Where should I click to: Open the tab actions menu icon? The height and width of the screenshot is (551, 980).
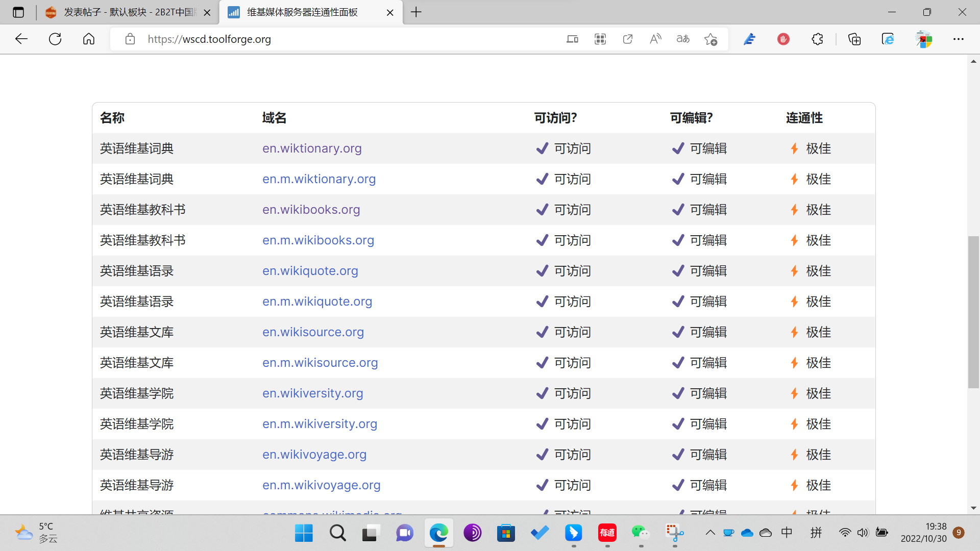pyautogui.click(x=18, y=12)
